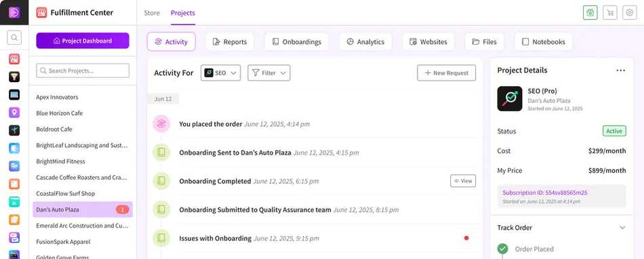Viewport: 644px width, 259px height.
Task: Open the green gift icon
Action: point(590,13)
